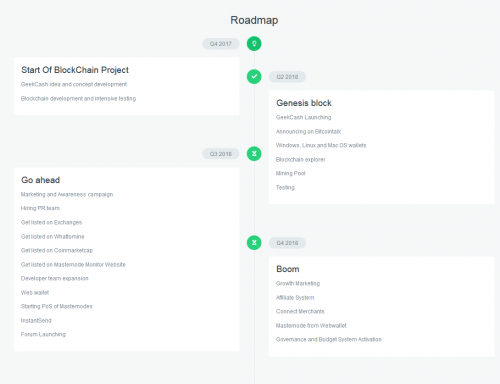Screen dimensions: 500x384
Task: Click 'Windows, Linux and Mac OS wallets'
Action: [321, 145]
